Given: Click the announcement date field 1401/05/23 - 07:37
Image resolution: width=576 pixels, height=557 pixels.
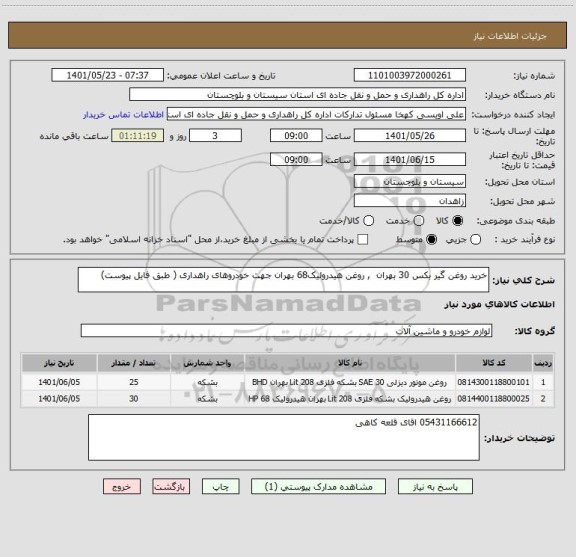Looking at the screenshot, I should [x=108, y=75].
